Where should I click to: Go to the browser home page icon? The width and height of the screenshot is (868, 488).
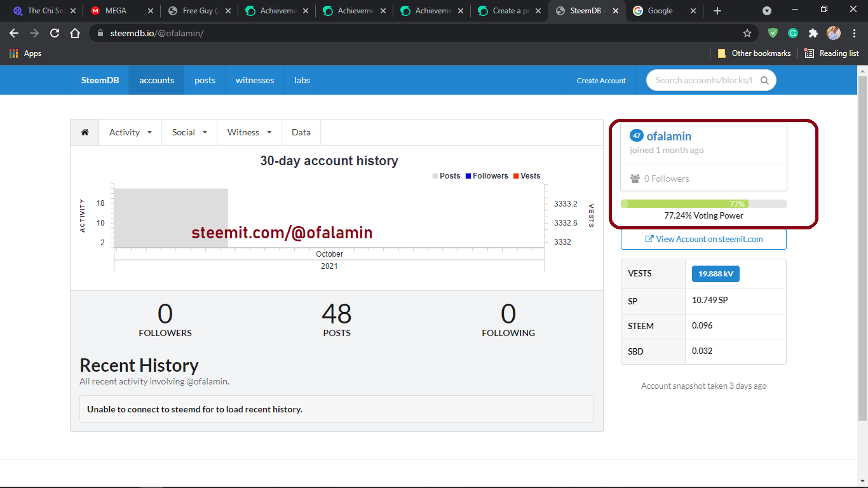(x=75, y=33)
